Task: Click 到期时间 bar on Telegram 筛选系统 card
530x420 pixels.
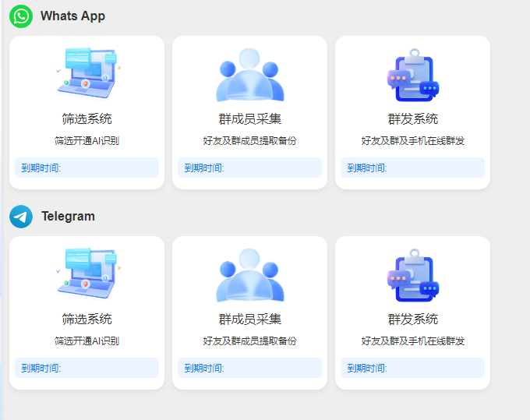Action: pyautogui.click(x=87, y=368)
